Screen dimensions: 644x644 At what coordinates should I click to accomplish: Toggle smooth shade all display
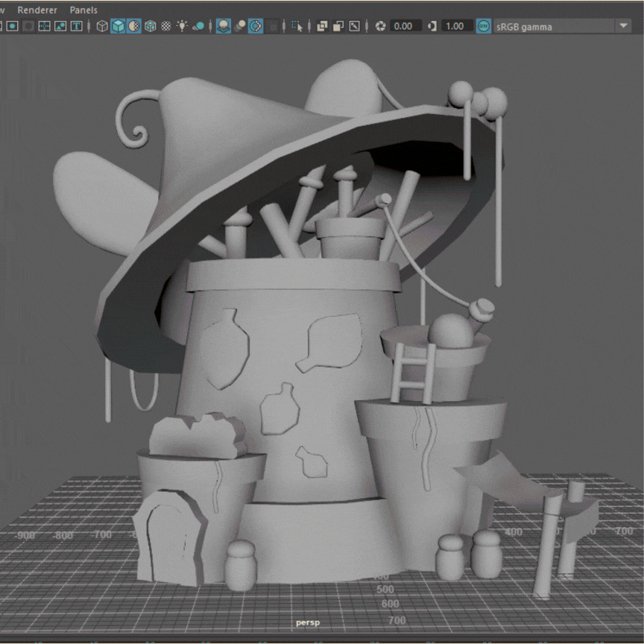[x=118, y=26]
